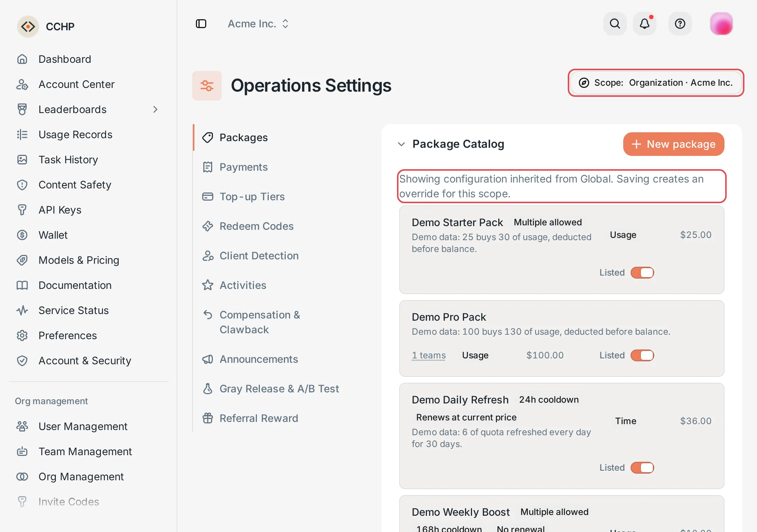Open Org Management

[x=89, y=477]
